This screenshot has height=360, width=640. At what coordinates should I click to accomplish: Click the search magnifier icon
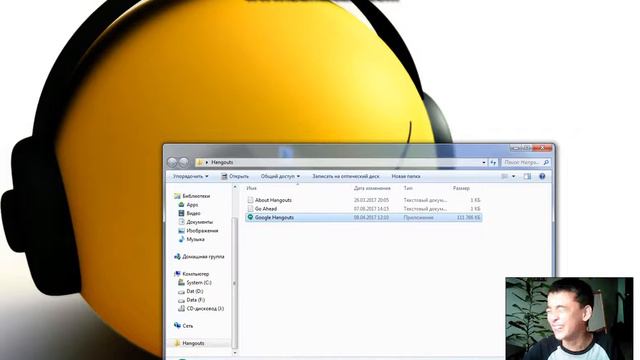tap(546, 162)
